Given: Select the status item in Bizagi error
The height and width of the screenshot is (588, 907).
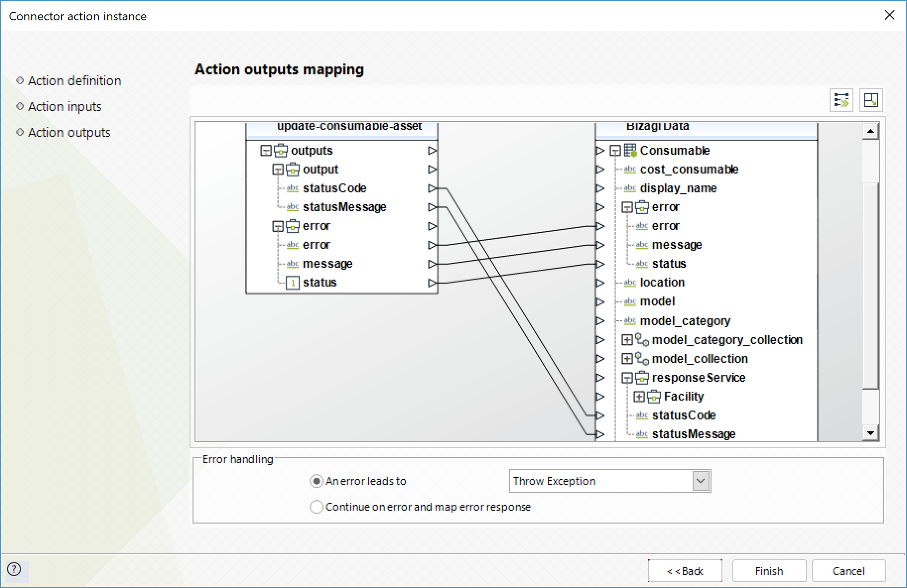Looking at the screenshot, I should pos(669,264).
